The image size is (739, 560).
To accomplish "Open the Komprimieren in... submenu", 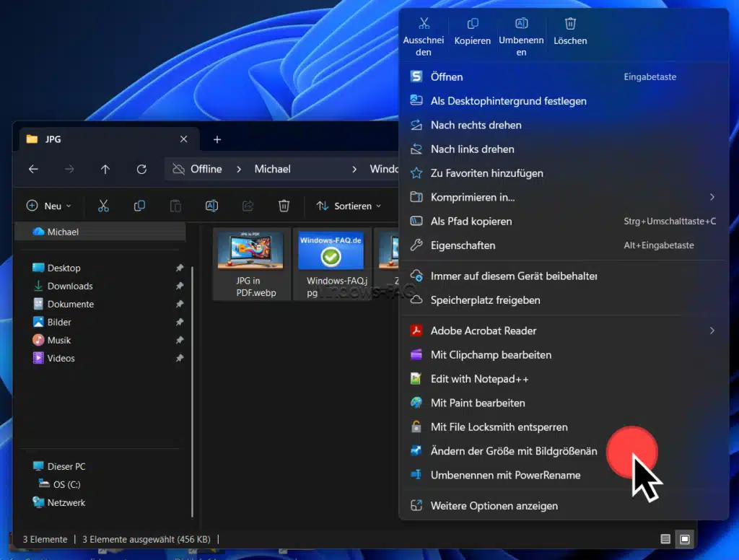I will (x=564, y=197).
